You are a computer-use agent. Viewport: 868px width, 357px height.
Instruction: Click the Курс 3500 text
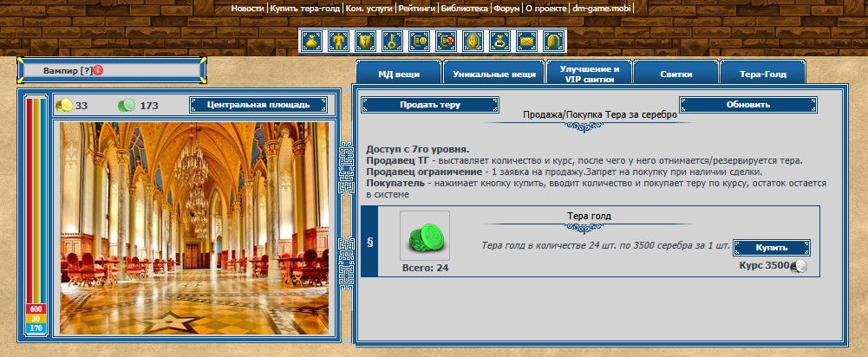click(764, 266)
